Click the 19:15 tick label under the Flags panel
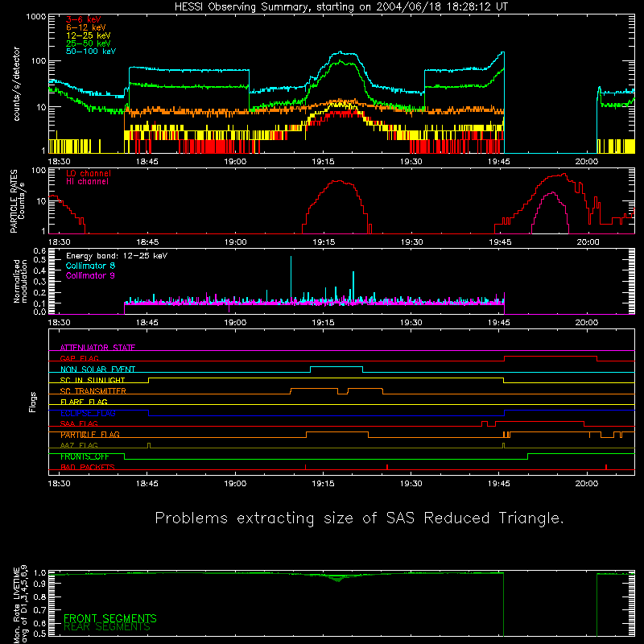This screenshot has width=644, height=644. point(324,484)
